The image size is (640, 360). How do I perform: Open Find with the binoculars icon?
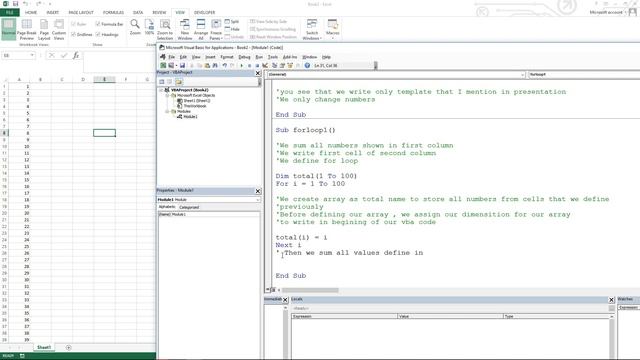click(215, 65)
